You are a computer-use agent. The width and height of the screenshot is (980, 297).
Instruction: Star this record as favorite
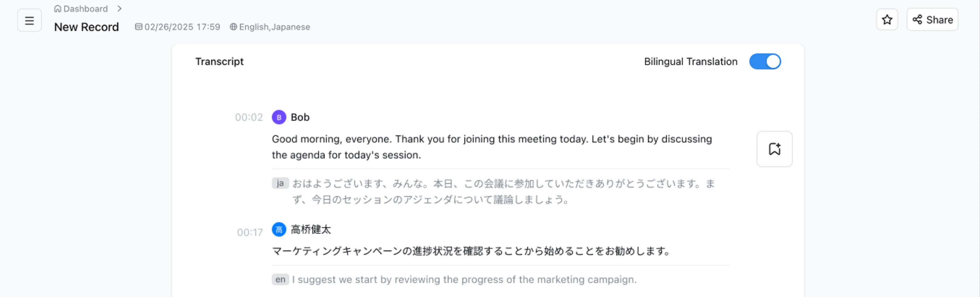click(887, 19)
